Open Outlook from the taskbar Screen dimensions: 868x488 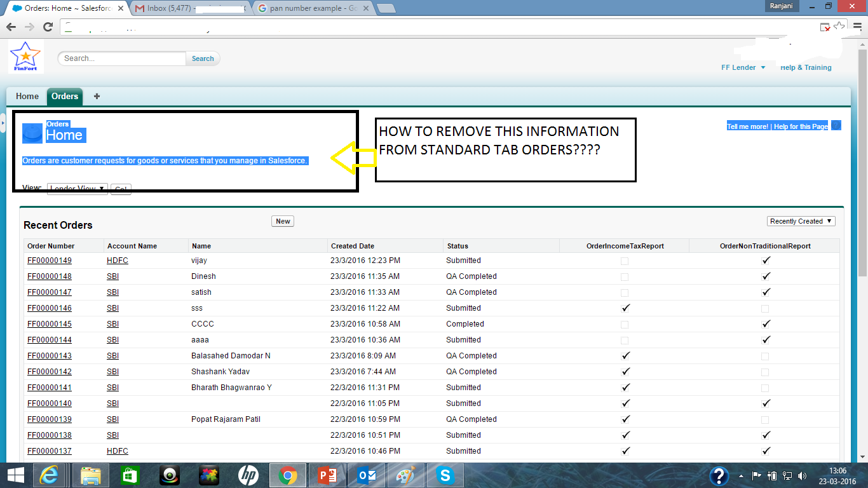tap(367, 475)
